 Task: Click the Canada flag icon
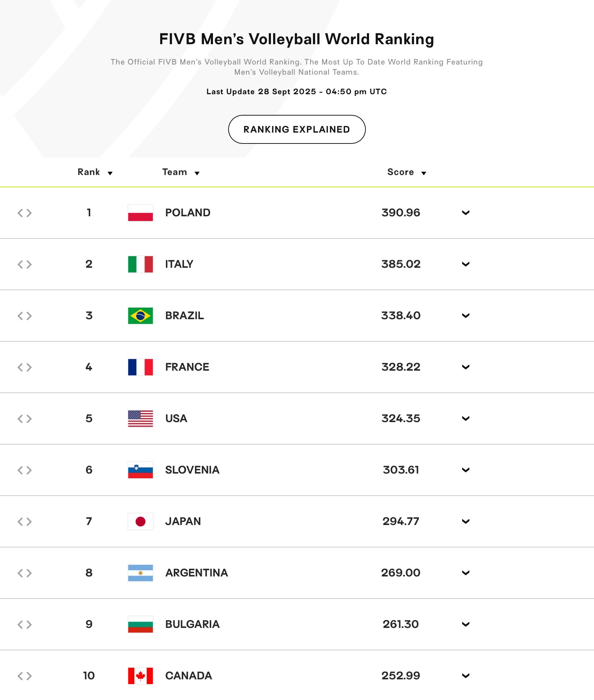tap(141, 676)
